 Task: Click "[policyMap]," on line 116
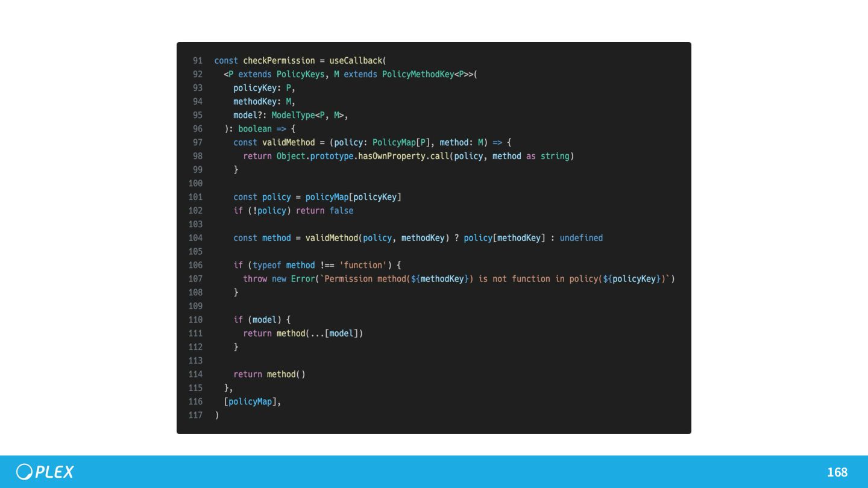coord(253,402)
